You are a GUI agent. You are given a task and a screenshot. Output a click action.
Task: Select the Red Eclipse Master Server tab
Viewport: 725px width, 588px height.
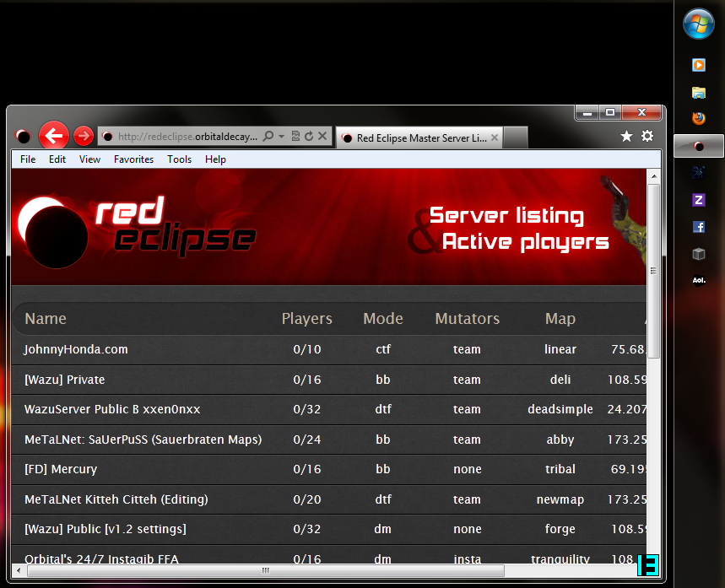pyautogui.click(x=419, y=138)
